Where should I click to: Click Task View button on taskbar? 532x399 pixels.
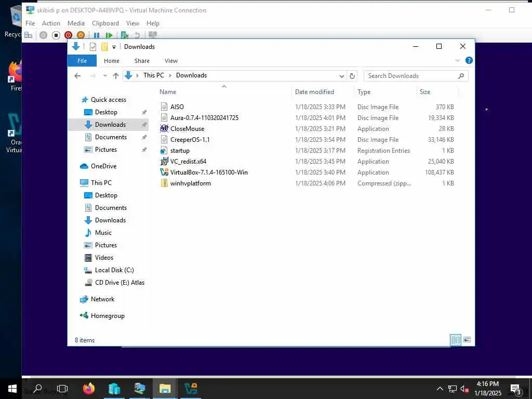[62, 389]
